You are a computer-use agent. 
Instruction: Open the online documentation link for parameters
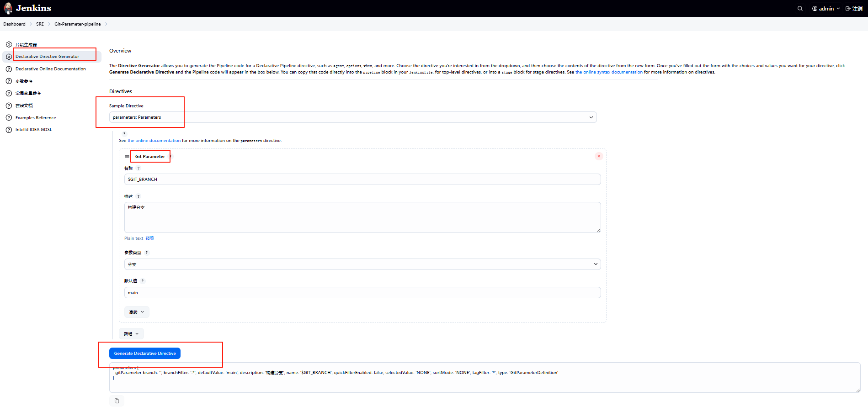point(154,141)
